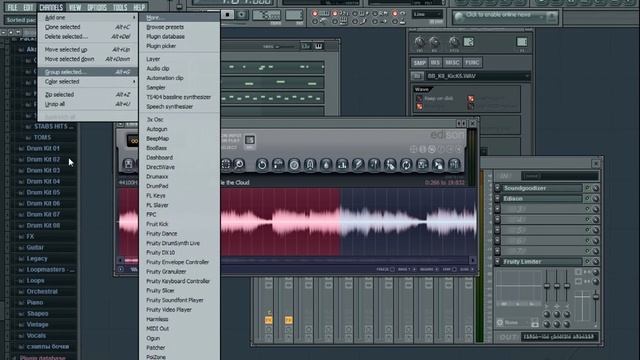Choose Unzip all from Channels menu

(x=87, y=104)
